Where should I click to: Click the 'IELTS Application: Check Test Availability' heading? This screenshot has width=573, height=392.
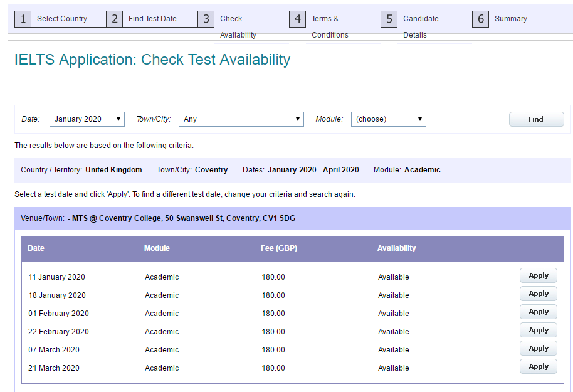pyautogui.click(x=152, y=60)
